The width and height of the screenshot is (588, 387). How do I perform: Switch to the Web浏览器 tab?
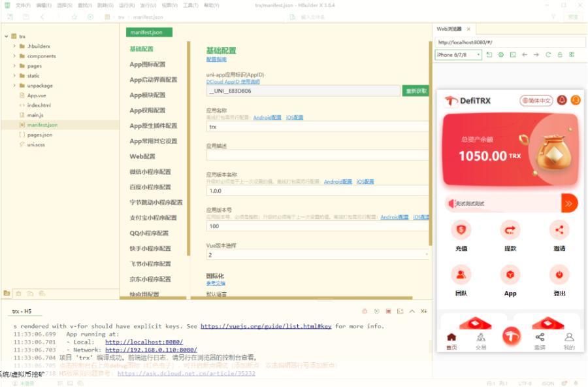pyautogui.click(x=449, y=29)
